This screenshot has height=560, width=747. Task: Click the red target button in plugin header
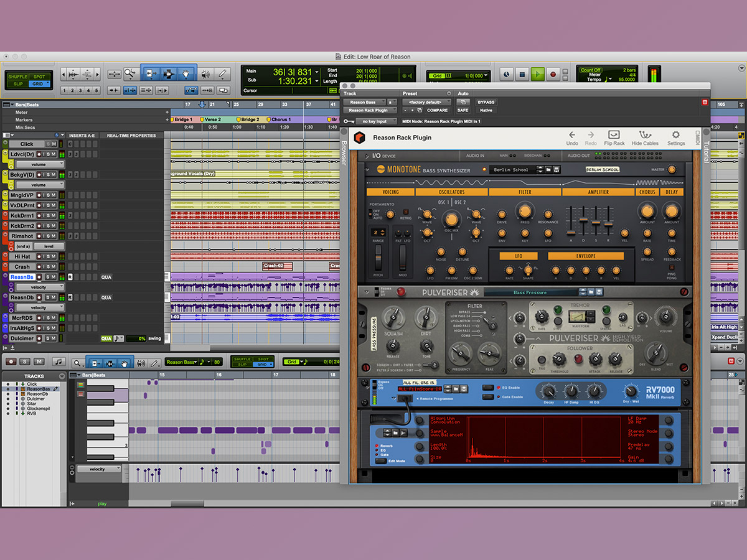[705, 102]
